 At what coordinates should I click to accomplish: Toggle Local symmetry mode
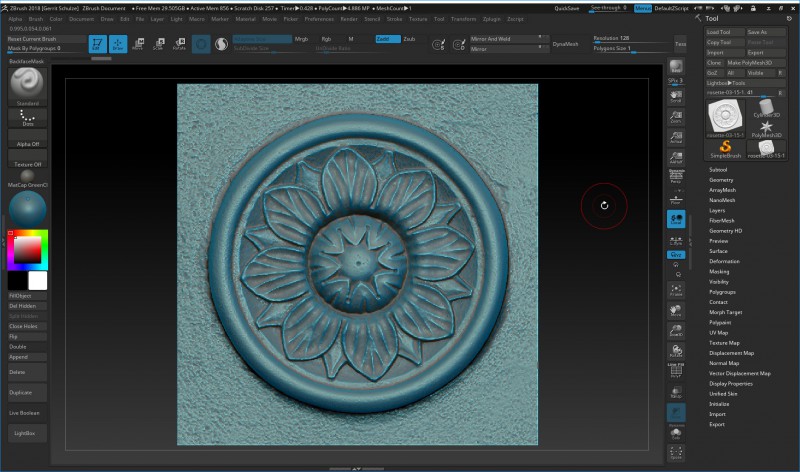point(676,219)
